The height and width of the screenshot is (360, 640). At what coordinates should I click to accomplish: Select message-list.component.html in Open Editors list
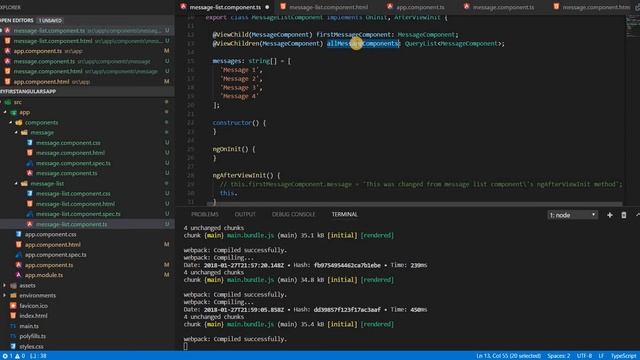pyautogui.click(x=87, y=41)
